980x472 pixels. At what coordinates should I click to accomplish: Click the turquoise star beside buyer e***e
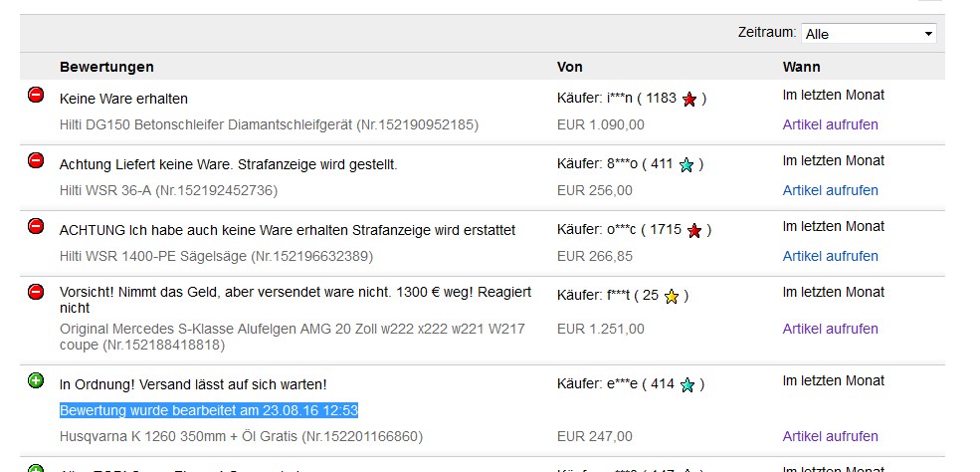coord(686,385)
